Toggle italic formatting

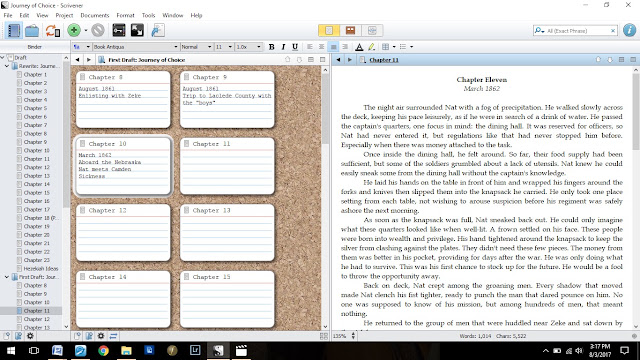point(283,47)
